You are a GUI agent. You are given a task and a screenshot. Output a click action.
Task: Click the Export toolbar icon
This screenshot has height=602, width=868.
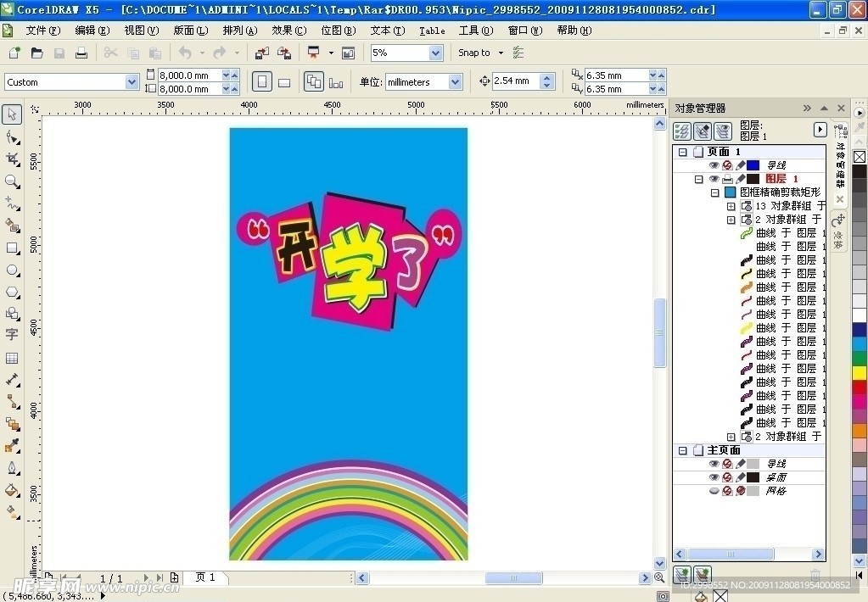(x=284, y=53)
